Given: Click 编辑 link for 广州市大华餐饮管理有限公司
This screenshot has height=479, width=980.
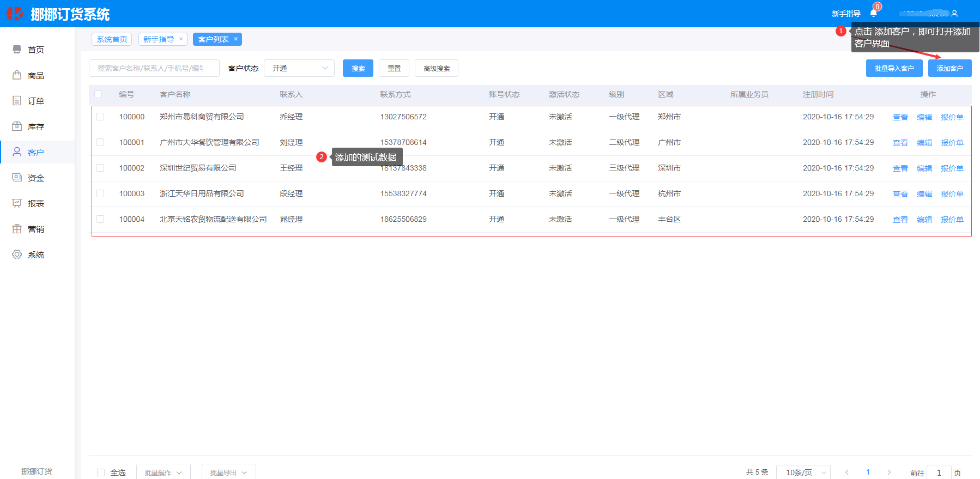Looking at the screenshot, I should [924, 143].
